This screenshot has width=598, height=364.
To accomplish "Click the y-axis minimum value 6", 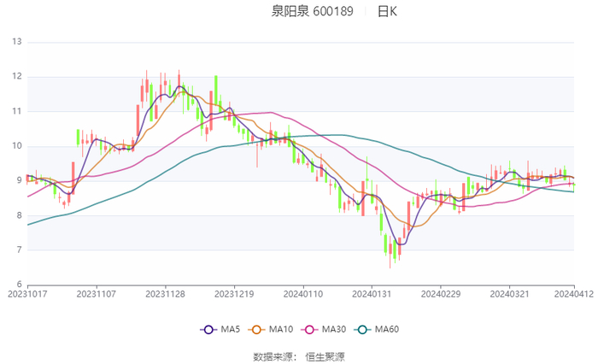I will [19, 285].
